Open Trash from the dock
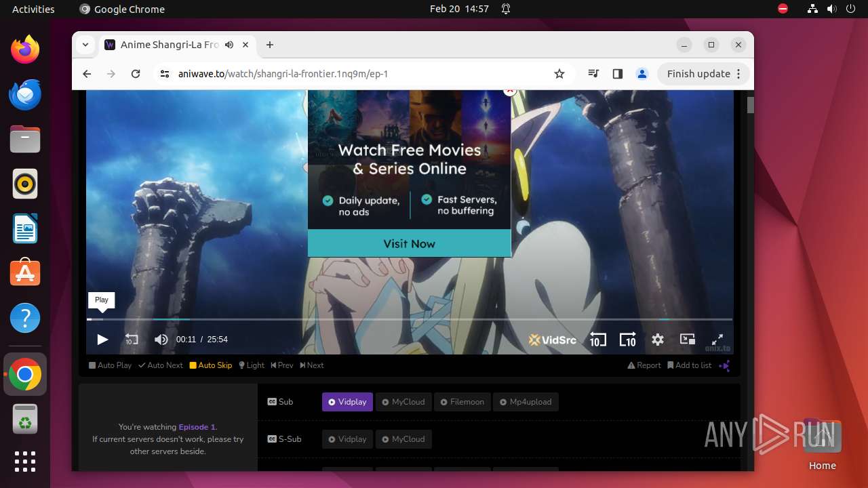Viewport: 868px width, 488px height. pyautogui.click(x=25, y=420)
